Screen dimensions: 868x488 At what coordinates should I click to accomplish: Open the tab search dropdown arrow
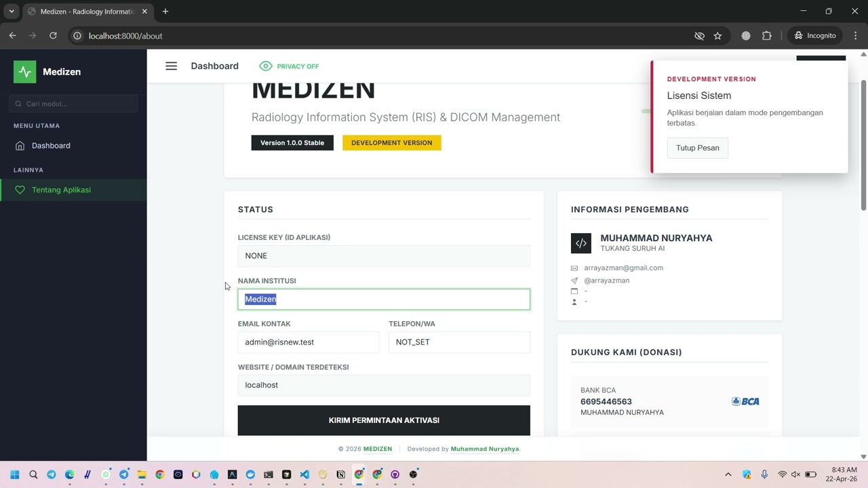click(12, 12)
